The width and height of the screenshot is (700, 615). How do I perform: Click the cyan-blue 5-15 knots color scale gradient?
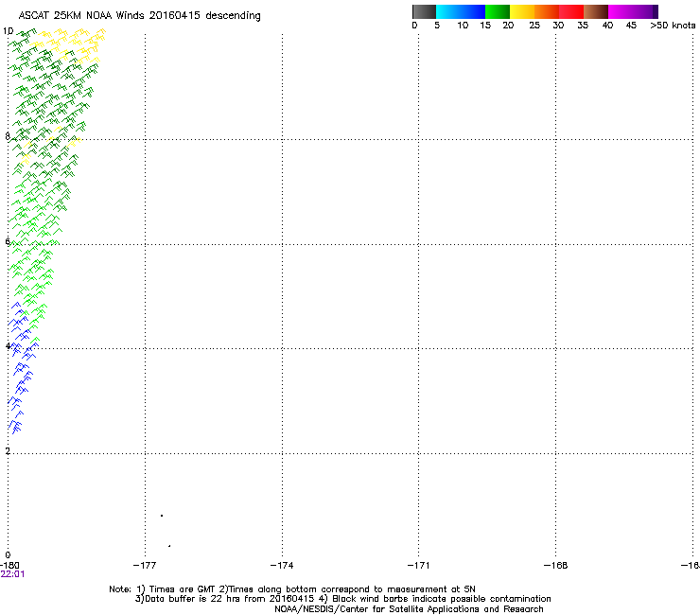pyautogui.click(x=461, y=11)
